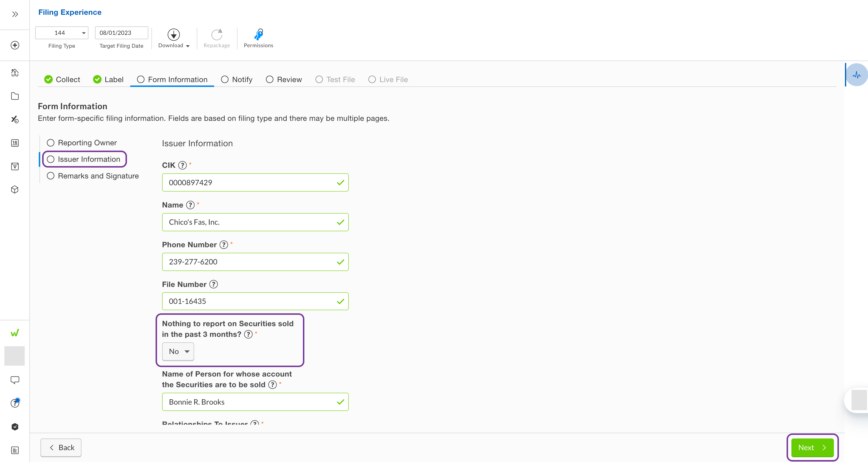Click the Back button
868x462 pixels.
[x=61, y=447]
